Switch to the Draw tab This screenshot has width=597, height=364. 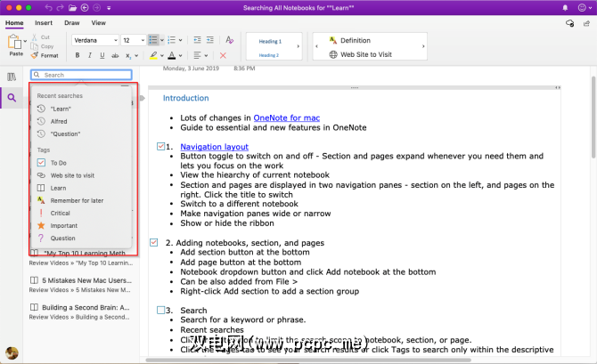71,22
